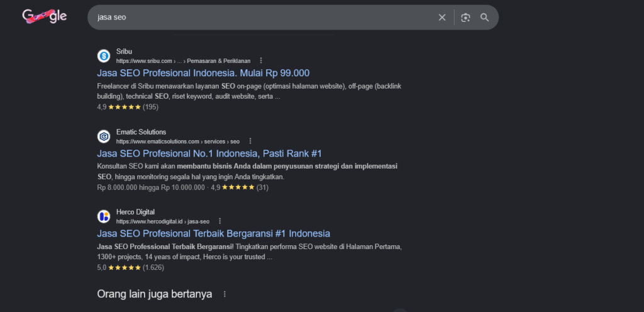
Task: Click Herco snippet mentioning '1300+ projects'
Action: (249, 252)
